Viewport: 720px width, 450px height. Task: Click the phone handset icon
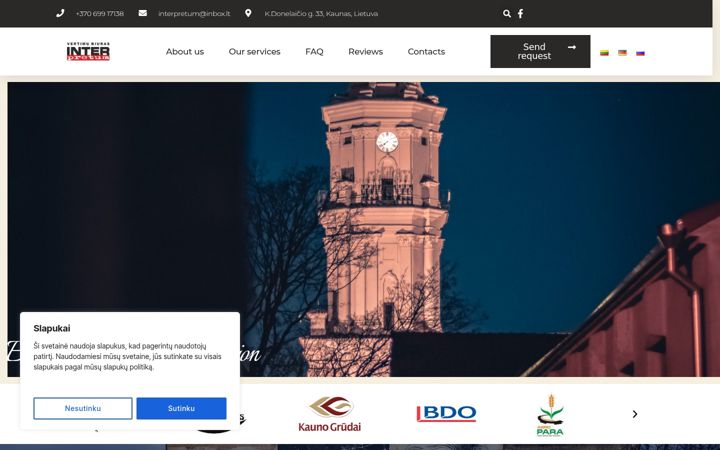60,13
